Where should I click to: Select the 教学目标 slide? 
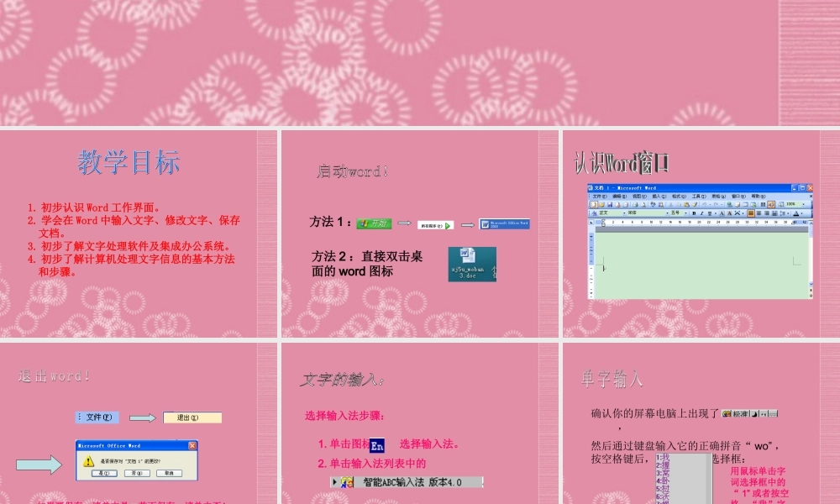[x=139, y=234]
